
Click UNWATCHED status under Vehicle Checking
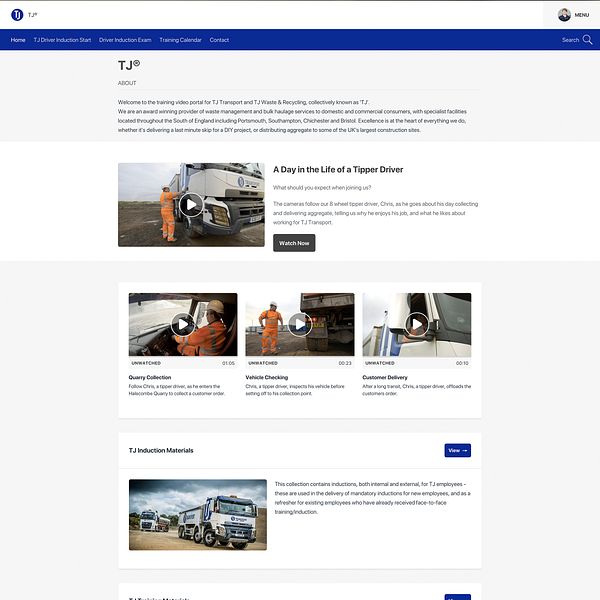[263, 363]
